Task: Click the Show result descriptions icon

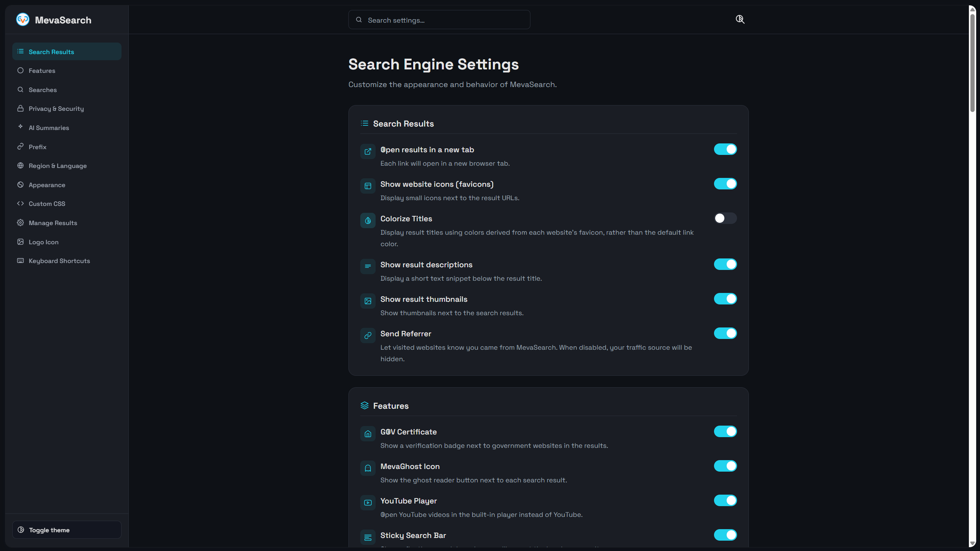Action: 368,266
